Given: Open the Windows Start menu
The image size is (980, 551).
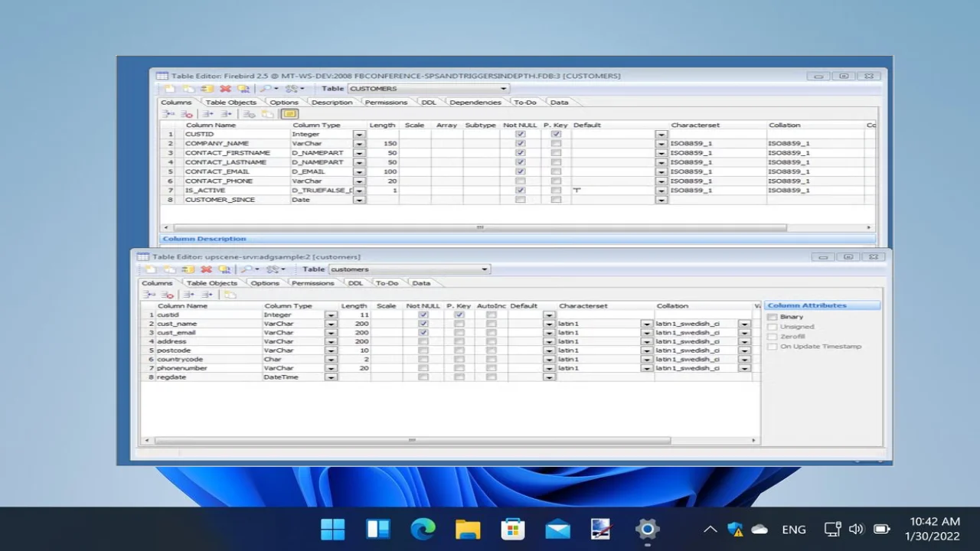Looking at the screenshot, I should point(332,529).
